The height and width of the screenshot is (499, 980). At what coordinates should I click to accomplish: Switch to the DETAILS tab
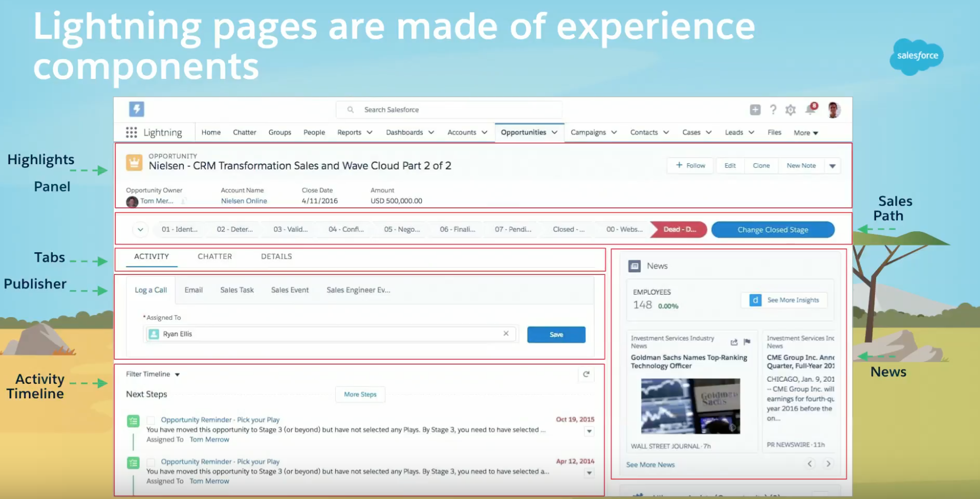276,256
